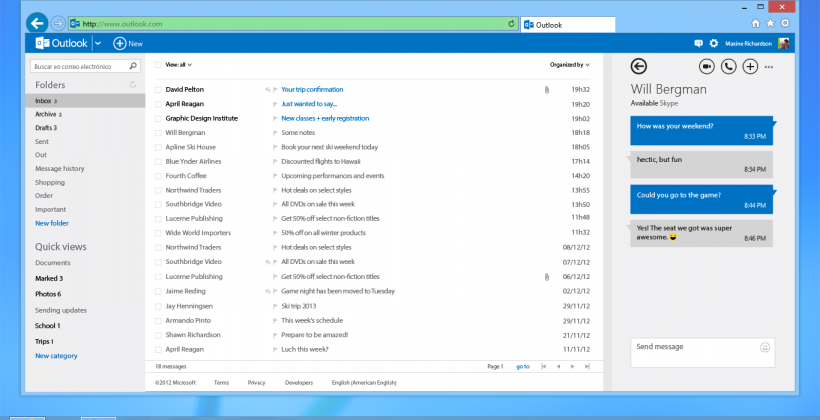Select the Message history folder
The width and height of the screenshot is (820, 420).
click(x=60, y=168)
